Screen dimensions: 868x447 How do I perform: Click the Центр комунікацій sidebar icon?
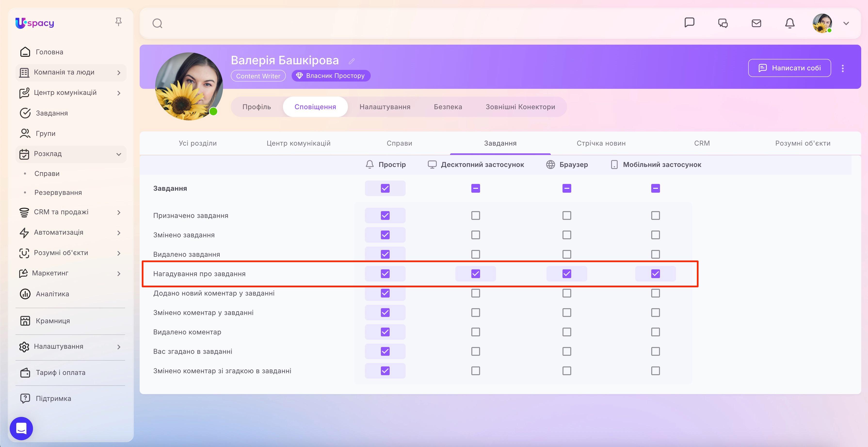pos(24,93)
